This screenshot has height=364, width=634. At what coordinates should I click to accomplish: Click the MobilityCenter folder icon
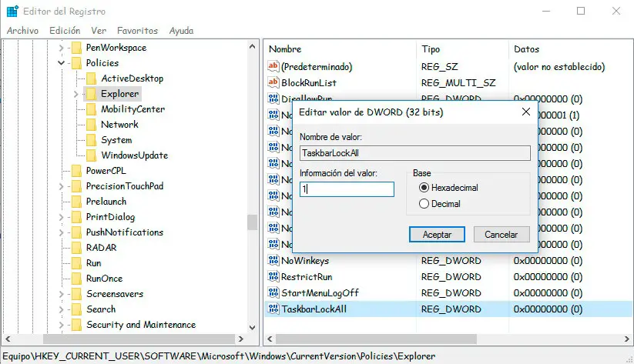[x=92, y=109]
